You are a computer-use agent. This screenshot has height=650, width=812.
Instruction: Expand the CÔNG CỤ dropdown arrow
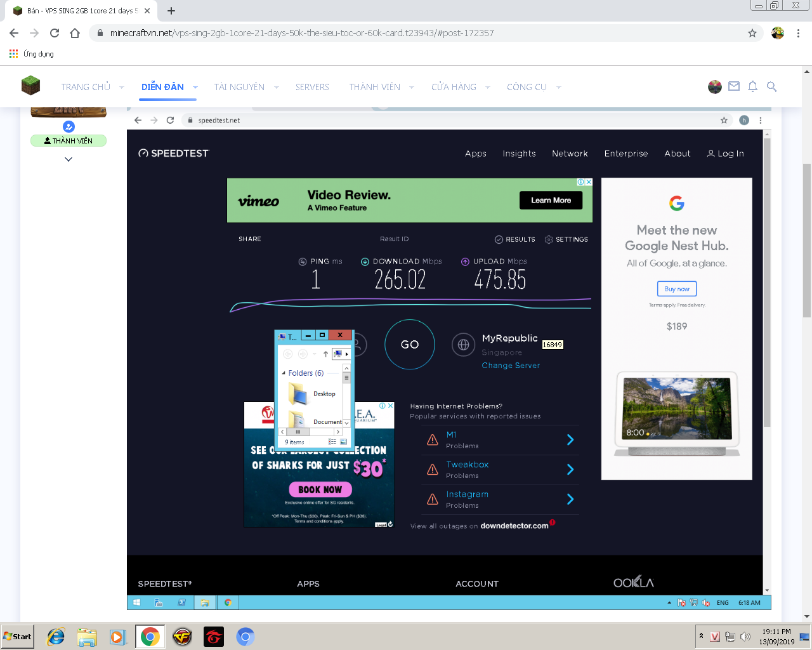click(559, 88)
